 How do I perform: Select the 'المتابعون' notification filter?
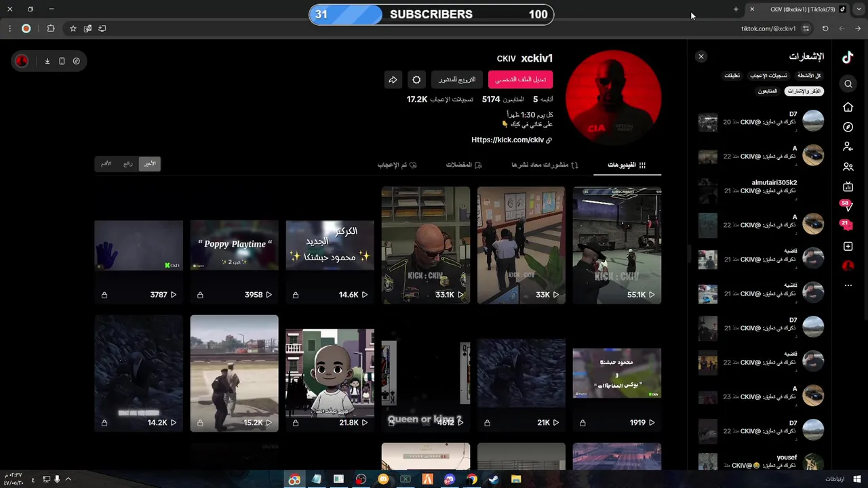768,91
